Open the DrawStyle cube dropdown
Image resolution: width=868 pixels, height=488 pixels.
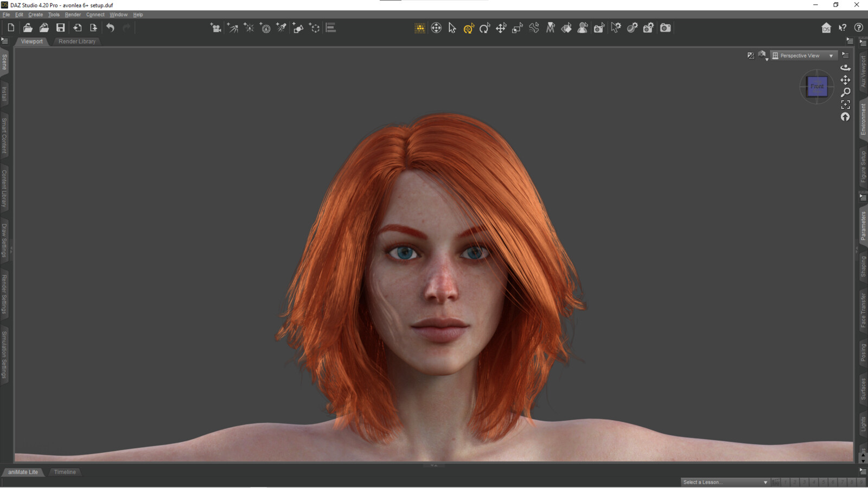[763, 55]
